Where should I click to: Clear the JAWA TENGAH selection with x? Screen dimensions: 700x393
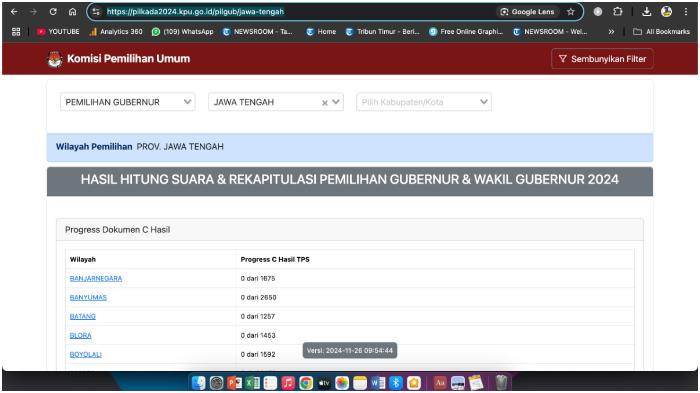tap(325, 103)
